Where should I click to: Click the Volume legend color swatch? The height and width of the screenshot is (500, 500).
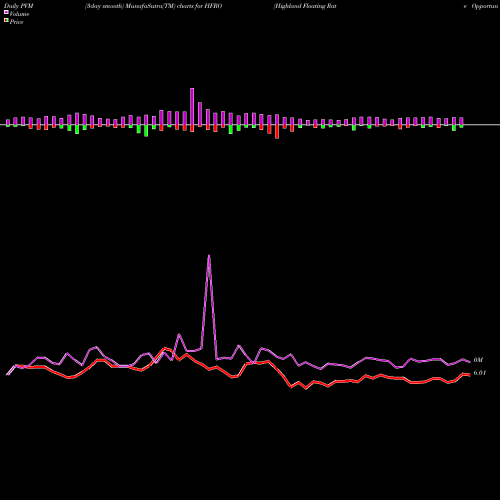6,13
